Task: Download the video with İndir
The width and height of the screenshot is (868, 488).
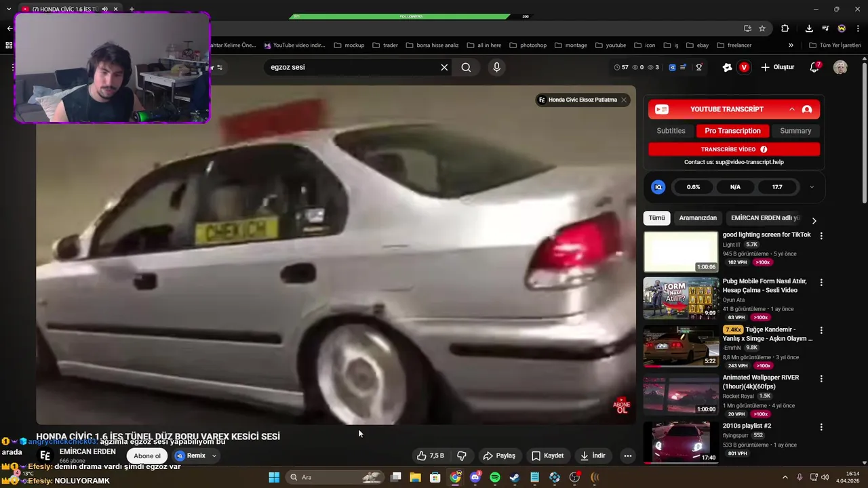Action: tap(593, 455)
